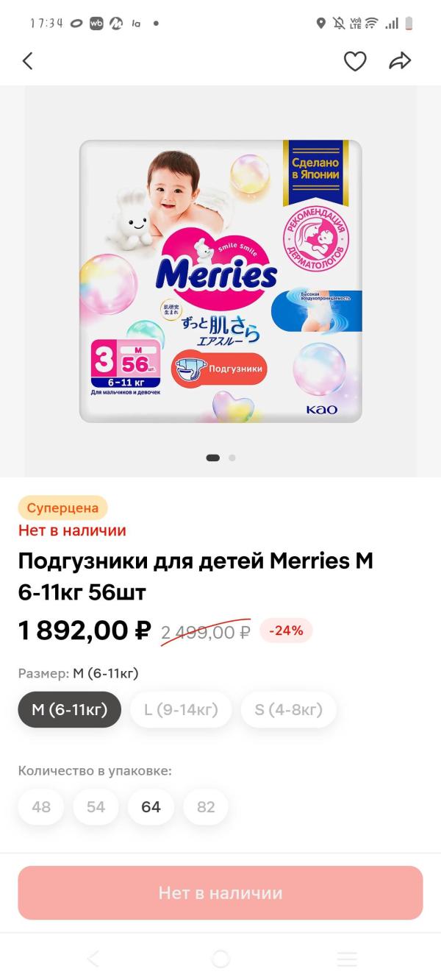Select size L (9-14кг)
Image resolution: width=441 pixels, height=980 pixels.
181,709
